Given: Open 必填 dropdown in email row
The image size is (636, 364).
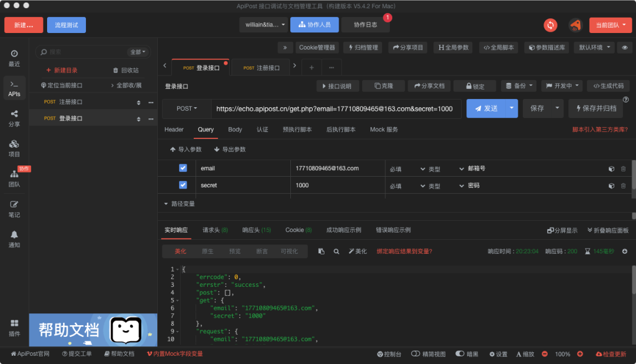Looking at the screenshot, I should [x=408, y=169].
